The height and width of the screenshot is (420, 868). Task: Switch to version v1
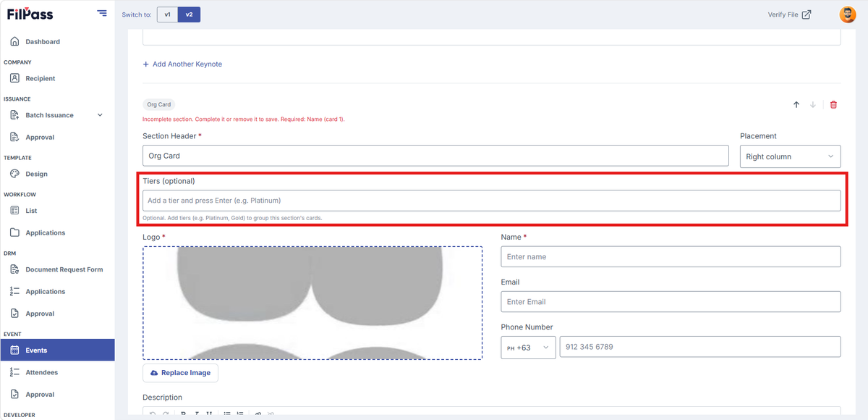168,14
